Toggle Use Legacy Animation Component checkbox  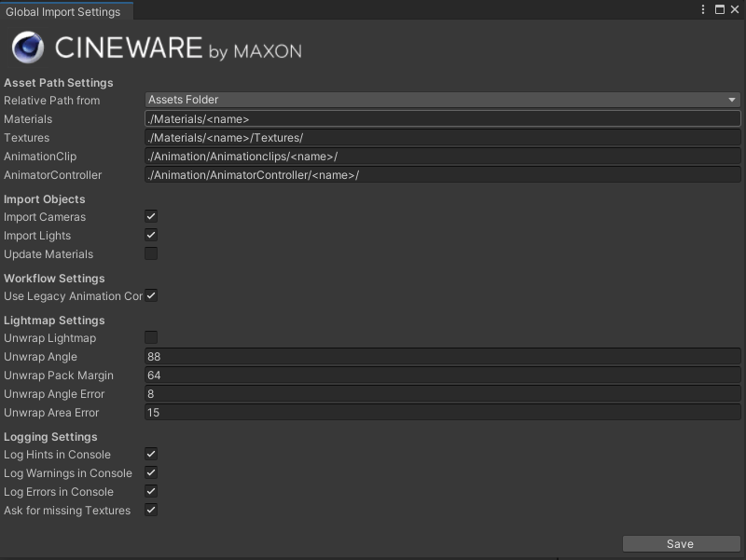tap(151, 295)
